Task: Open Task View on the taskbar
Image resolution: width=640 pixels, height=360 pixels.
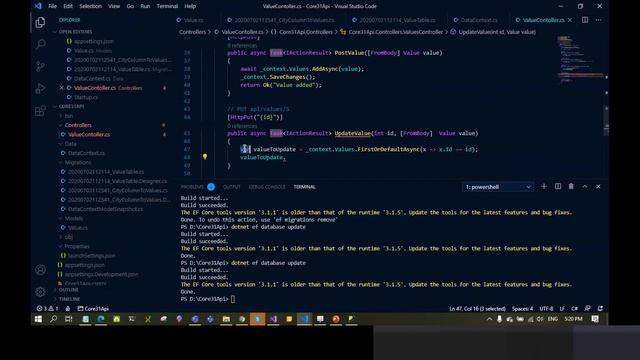Action: click(x=69, y=319)
